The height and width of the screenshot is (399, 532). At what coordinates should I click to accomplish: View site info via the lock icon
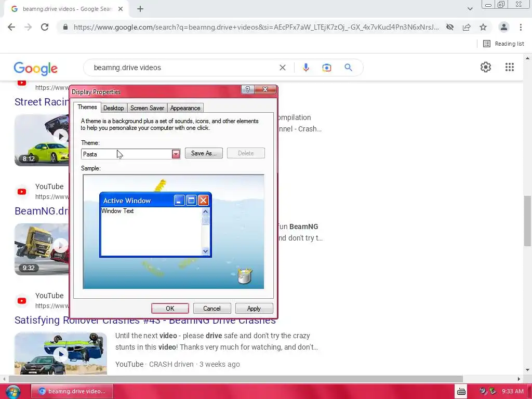[x=65, y=27]
